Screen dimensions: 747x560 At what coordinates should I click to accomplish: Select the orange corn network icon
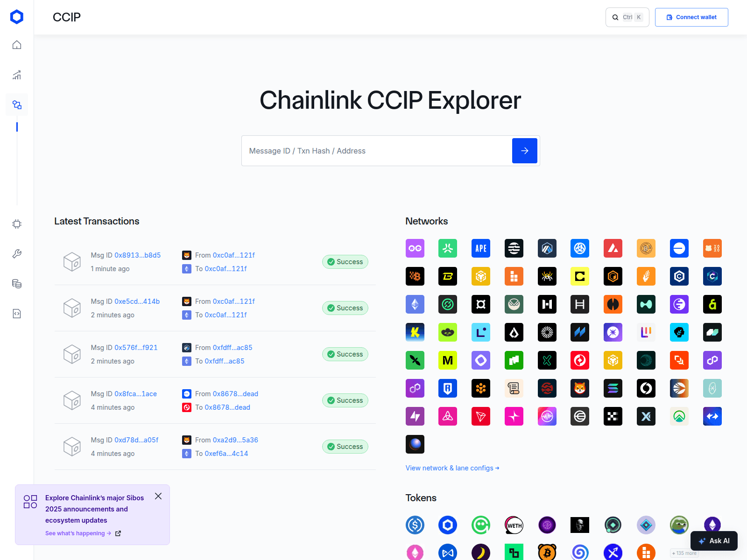point(646,276)
